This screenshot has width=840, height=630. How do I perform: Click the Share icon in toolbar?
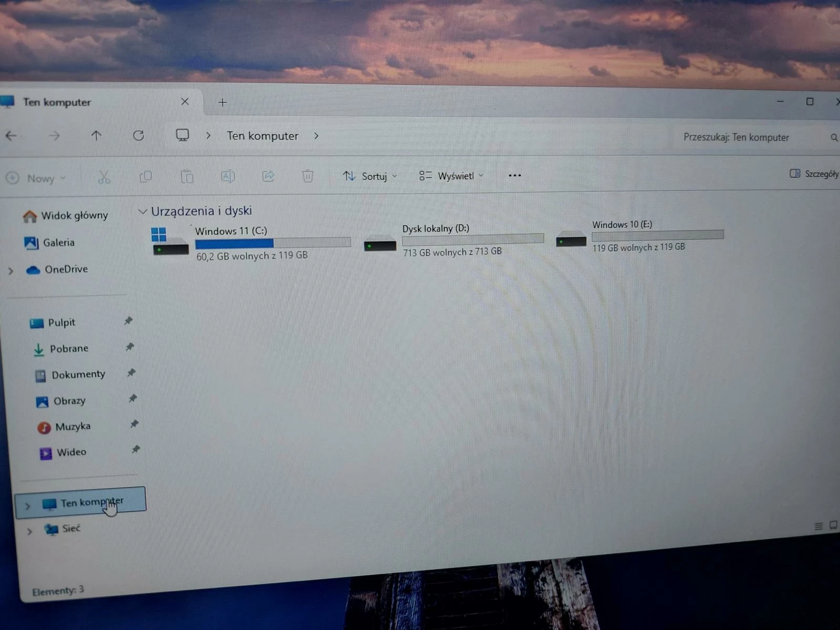268,176
